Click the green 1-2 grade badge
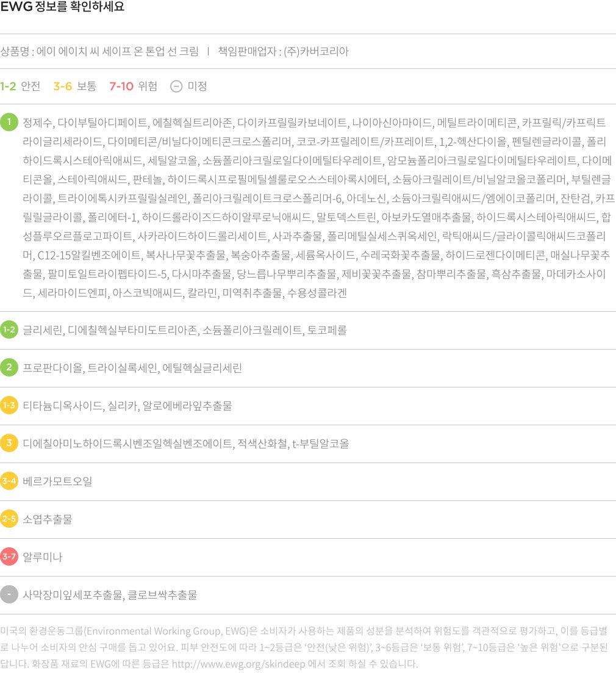The height and width of the screenshot is (673, 616). (9, 330)
